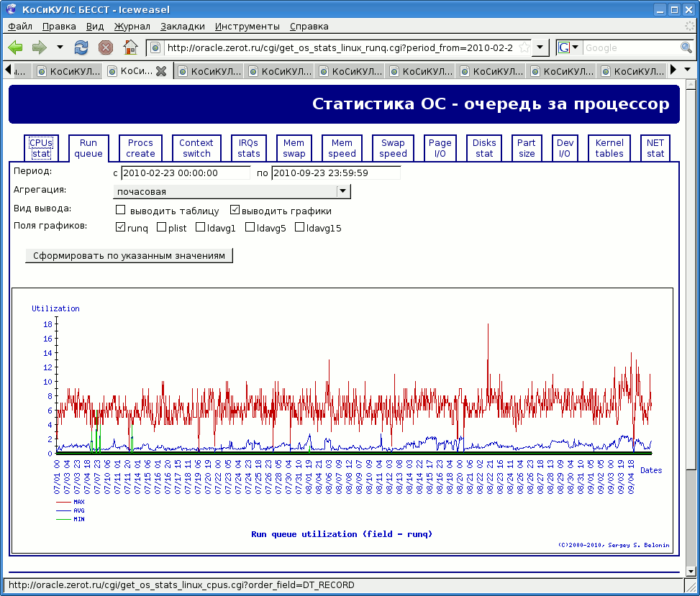Go back with the green left arrow

click(x=16, y=47)
